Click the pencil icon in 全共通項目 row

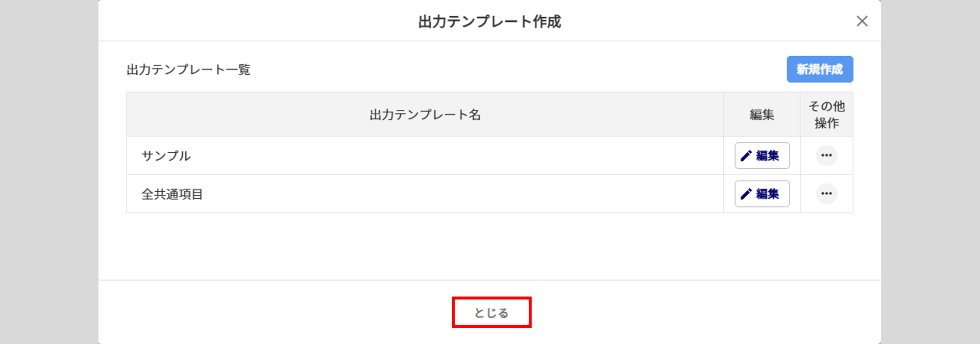pyautogui.click(x=746, y=194)
